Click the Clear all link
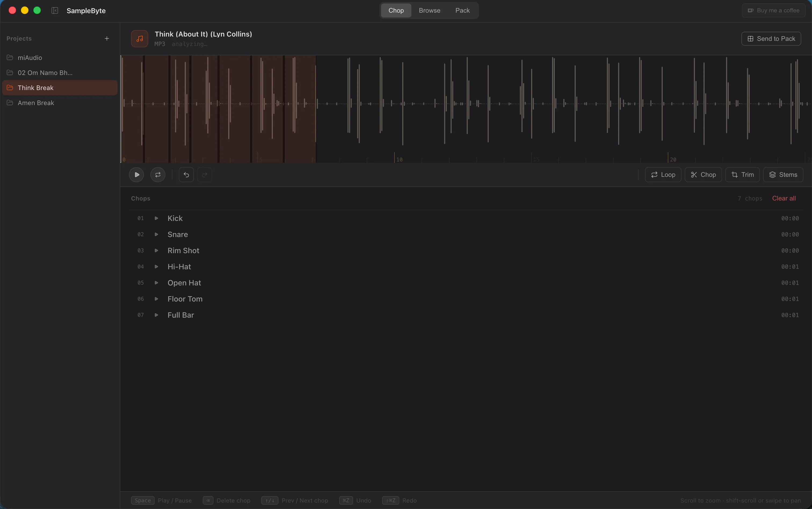The height and width of the screenshot is (509, 812). click(784, 198)
